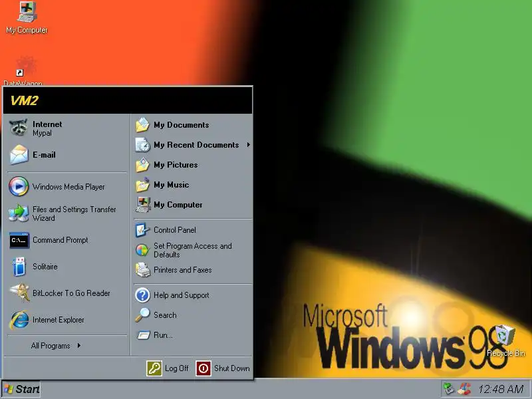Open My Documents folder icon
The image size is (532, 399).
pos(142,125)
